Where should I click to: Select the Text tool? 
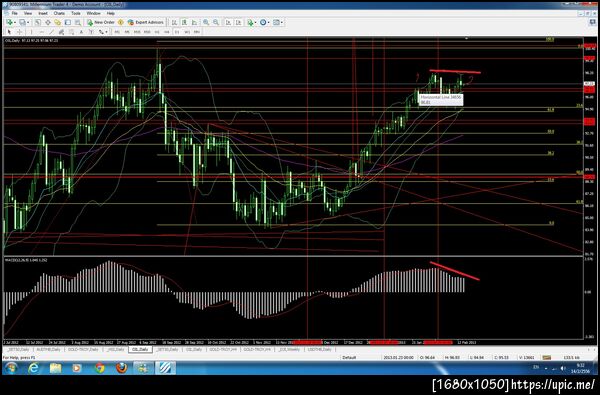pos(81,32)
